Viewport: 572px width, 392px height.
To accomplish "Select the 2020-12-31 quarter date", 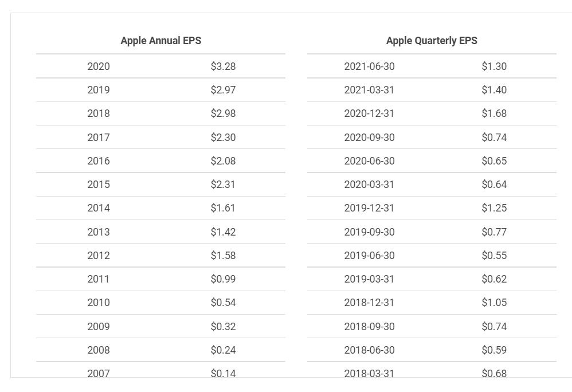I will 369,113.
